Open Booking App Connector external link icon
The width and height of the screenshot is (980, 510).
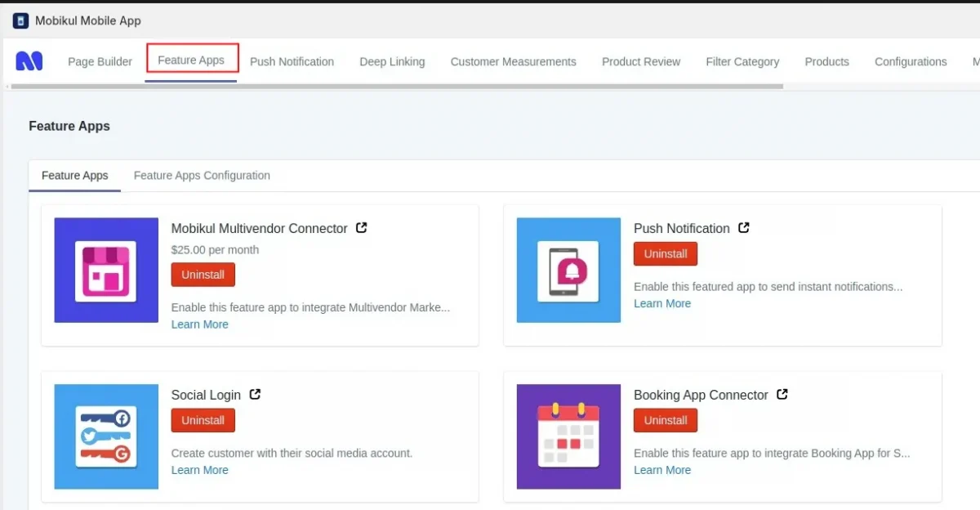pos(782,394)
